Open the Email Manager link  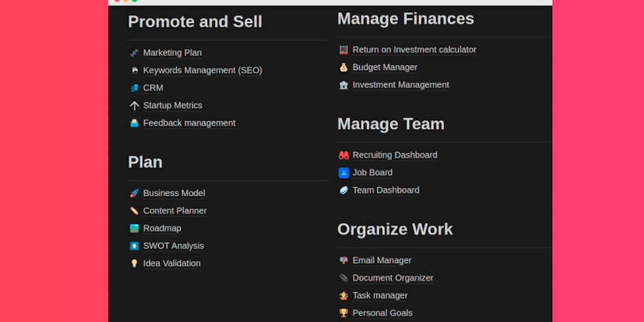pyautogui.click(x=382, y=260)
